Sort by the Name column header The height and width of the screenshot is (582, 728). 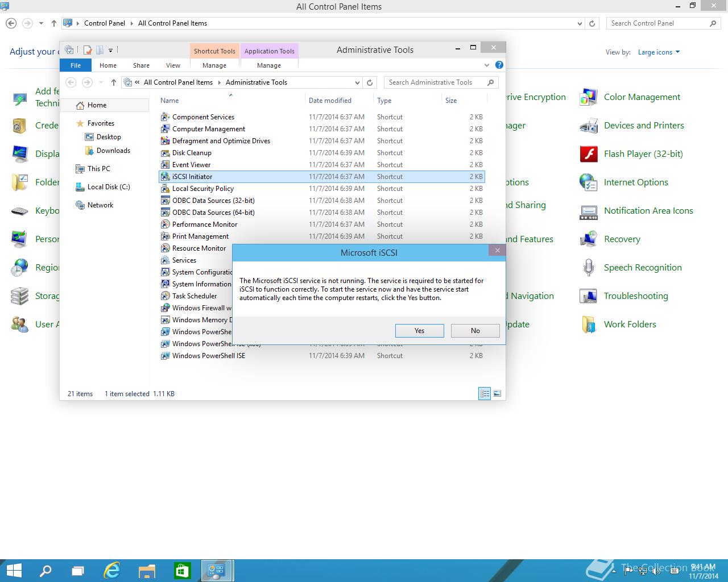point(231,101)
